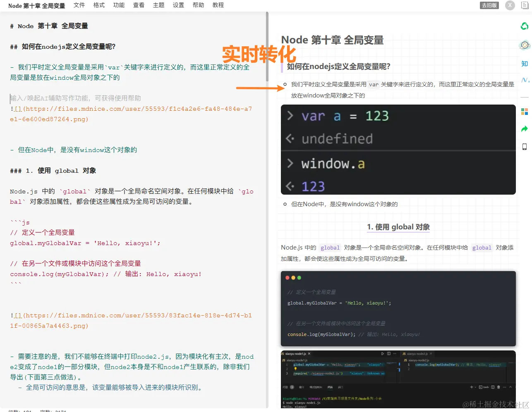The image size is (532, 412).
Task: Click the blue N. sidebar icon
Action: (x=525, y=80)
